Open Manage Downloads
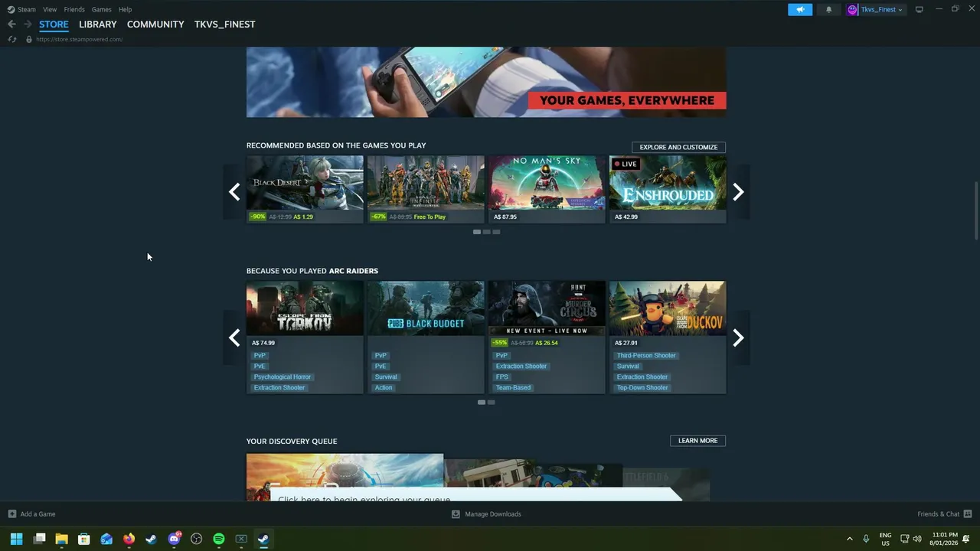Screen dimensions: 980x551 [x=486, y=514]
